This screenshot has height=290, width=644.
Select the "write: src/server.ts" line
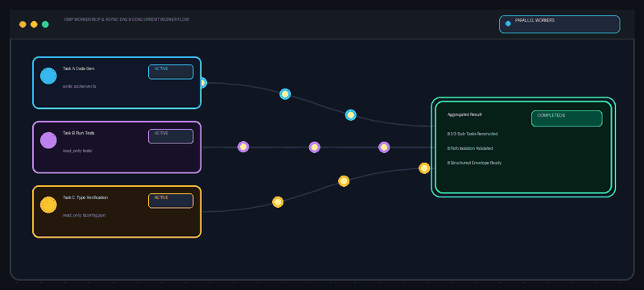pyautogui.click(x=79, y=86)
